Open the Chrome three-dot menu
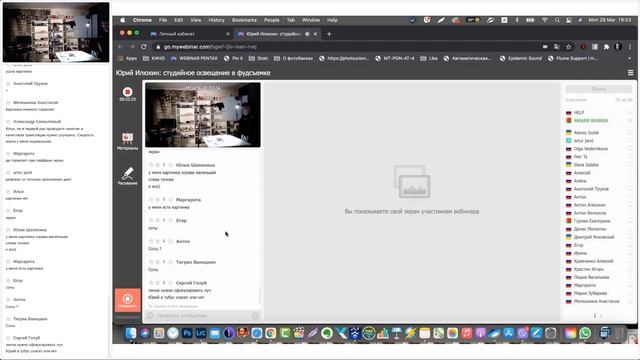The height and width of the screenshot is (360, 640). [x=630, y=47]
